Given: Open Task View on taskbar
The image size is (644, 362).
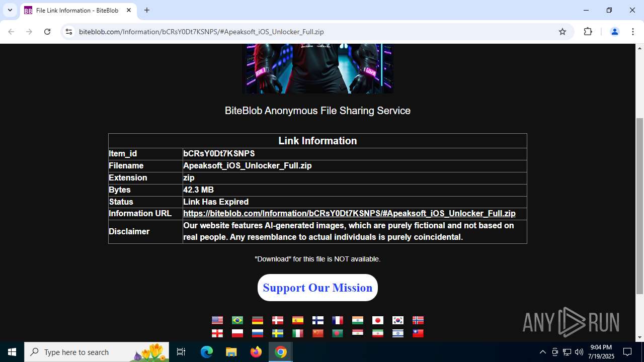Looking at the screenshot, I should tap(181, 352).
